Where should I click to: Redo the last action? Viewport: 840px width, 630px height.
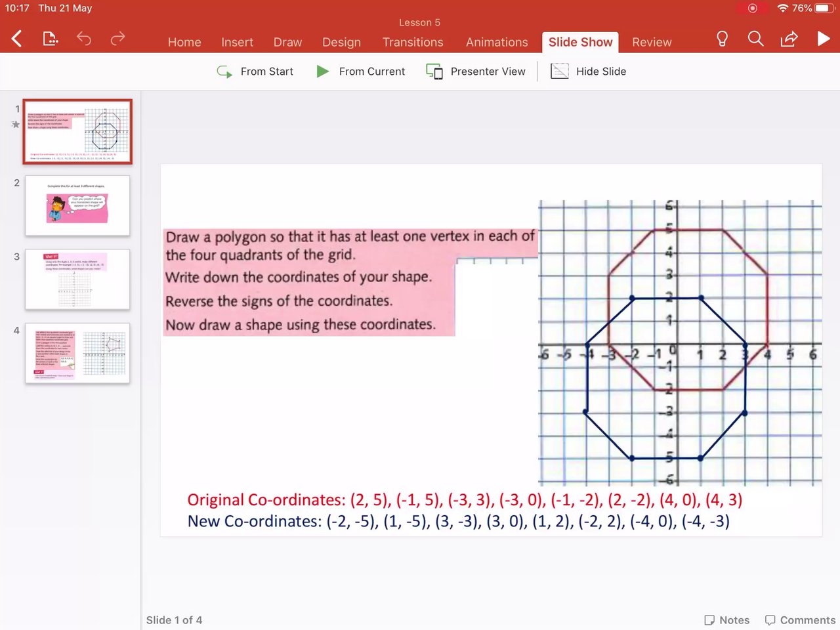[x=117, y=39]
